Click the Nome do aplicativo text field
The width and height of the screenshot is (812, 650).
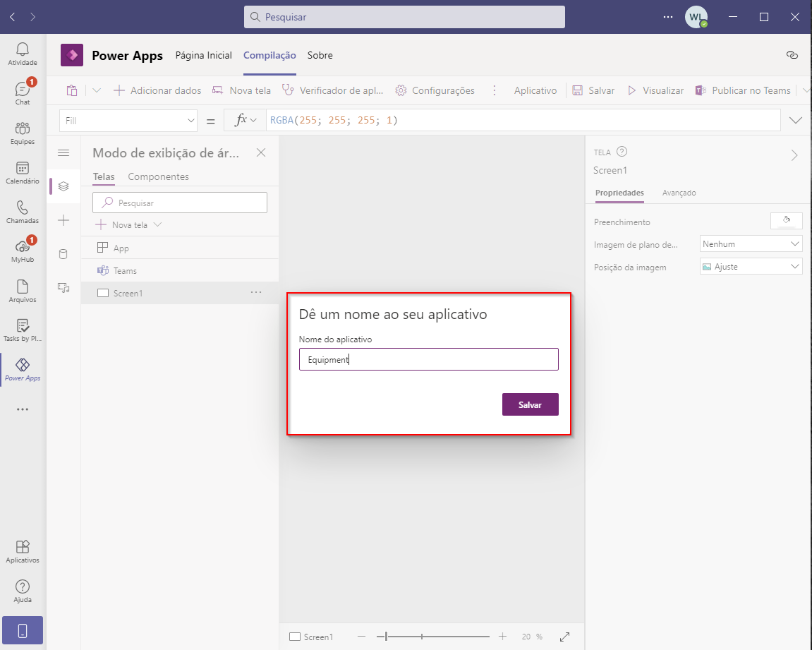click(429, 359)
